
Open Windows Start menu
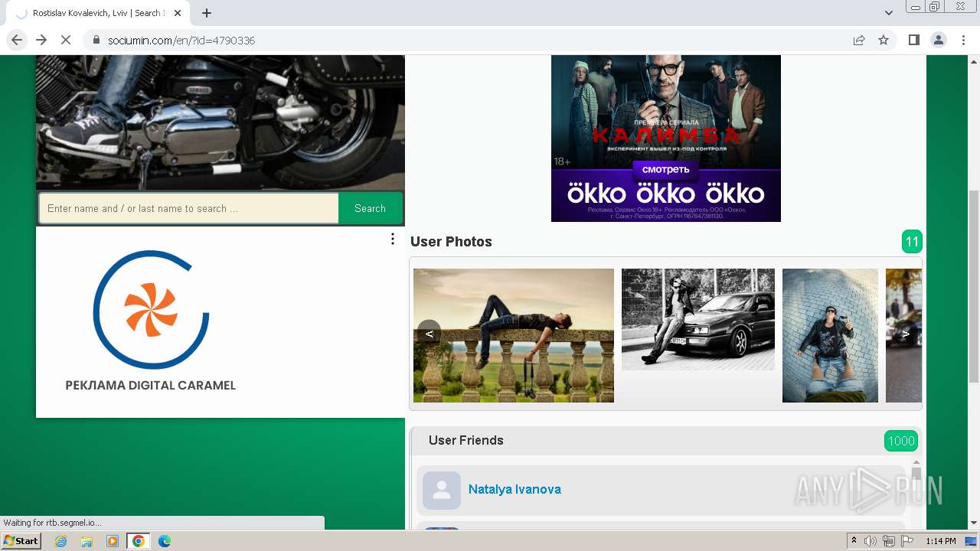coord(21,541)
